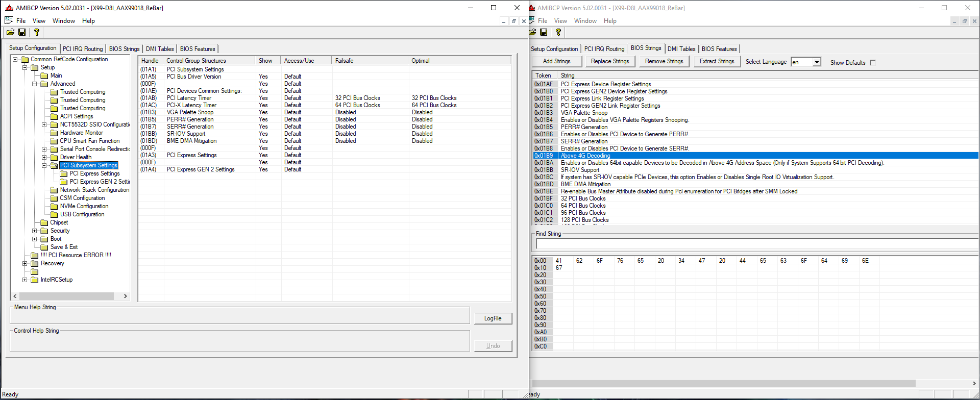Viewport: 980px width, 400px height.
Task: Open the View menu in right AMIBCP window
Action: (560, 21)
